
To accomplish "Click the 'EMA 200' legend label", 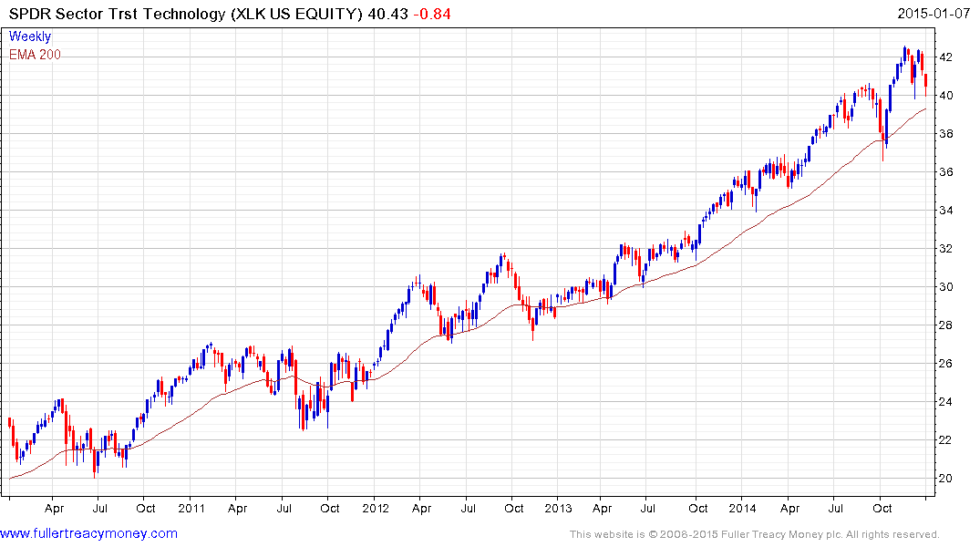I will 35,55.
